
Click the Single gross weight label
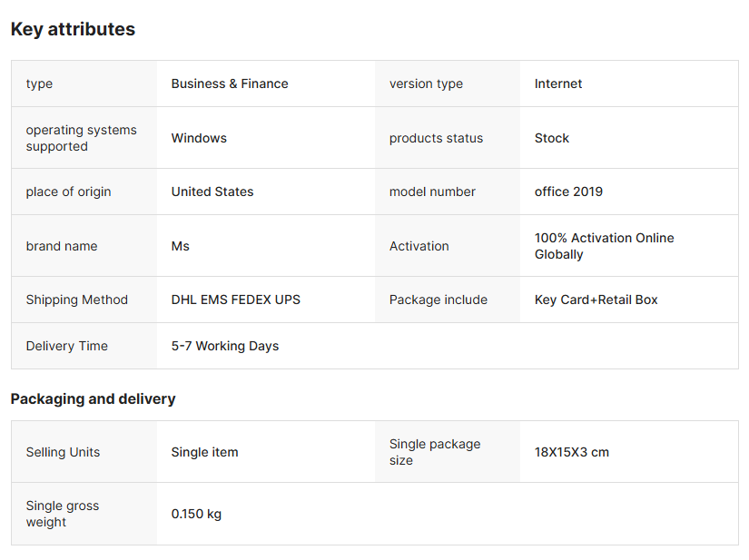tap(63, 514)
